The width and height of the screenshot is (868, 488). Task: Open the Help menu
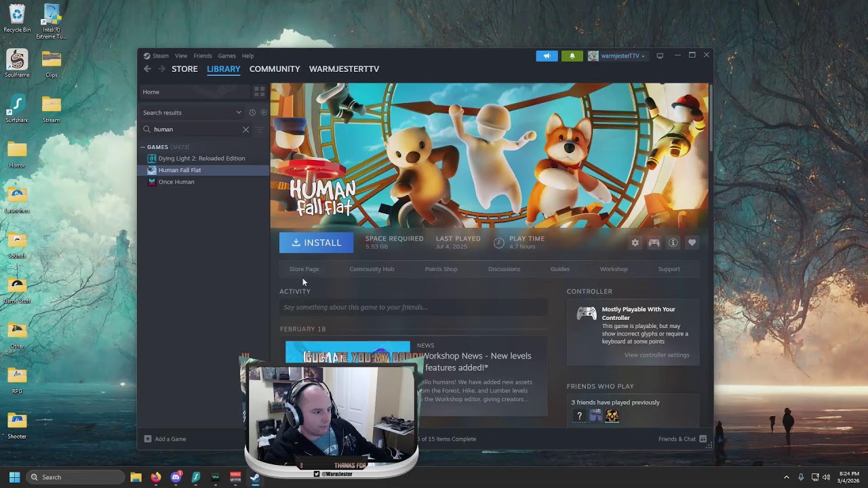248,56
